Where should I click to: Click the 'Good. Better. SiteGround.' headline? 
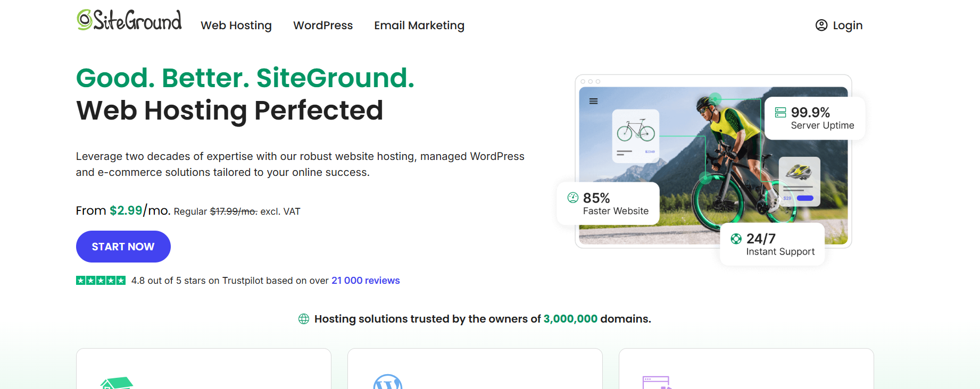coord(245,78)
